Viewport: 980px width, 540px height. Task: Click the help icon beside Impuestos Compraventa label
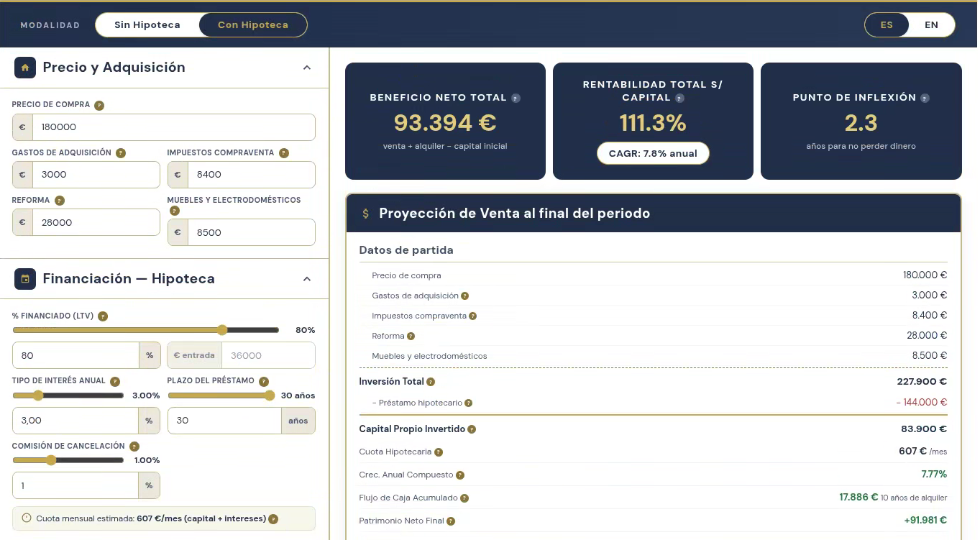[284, 152]
